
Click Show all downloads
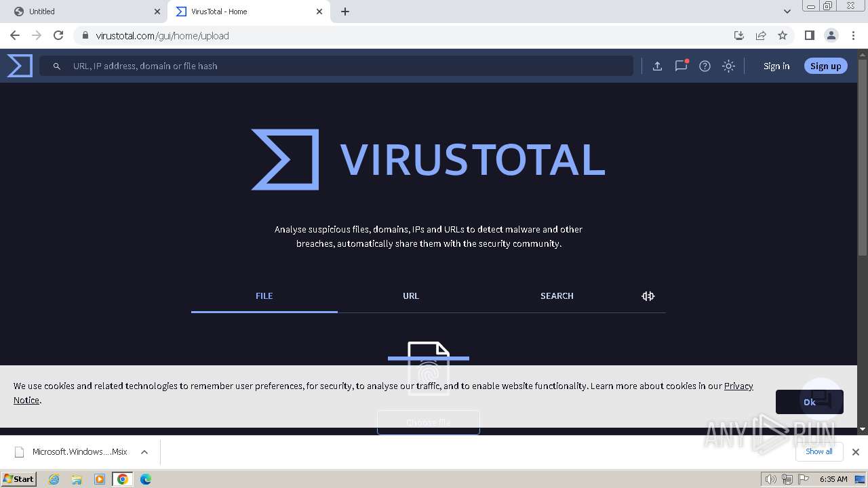[819, 451]
